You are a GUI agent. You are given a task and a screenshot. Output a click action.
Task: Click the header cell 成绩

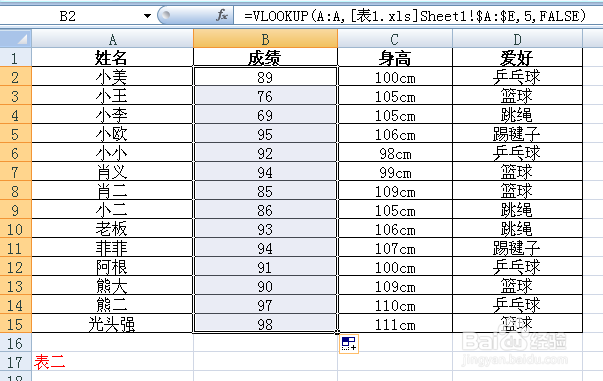click(265, 57)
